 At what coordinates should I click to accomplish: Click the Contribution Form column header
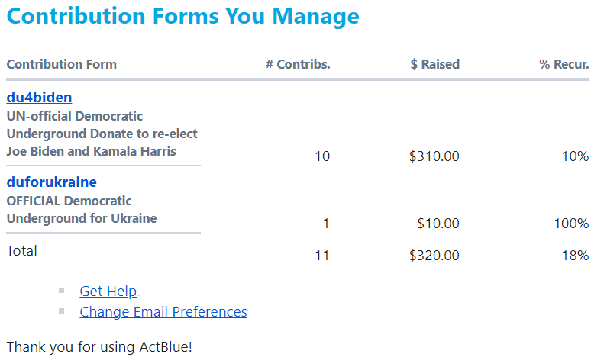(x=61, y=64)
